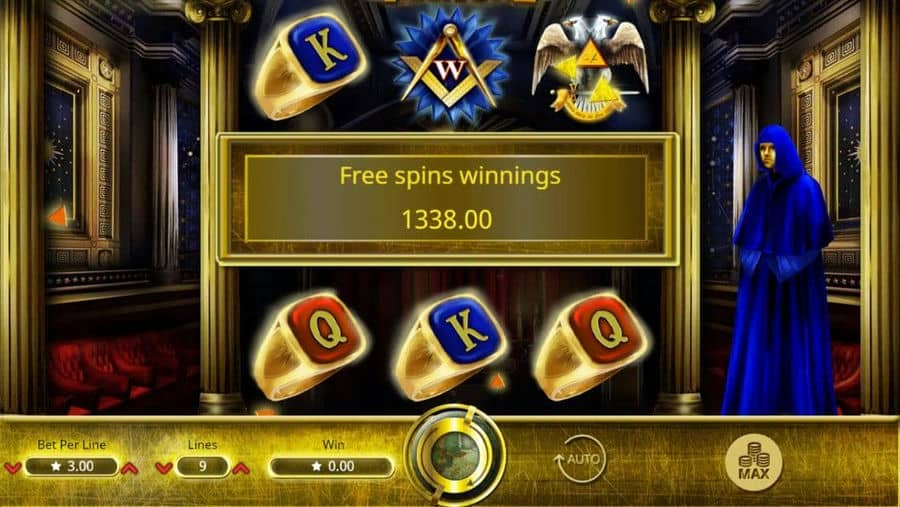Screen dimensions: 900x507
Task: Click the double-headed eagle symbol
Action: (589, 68)
